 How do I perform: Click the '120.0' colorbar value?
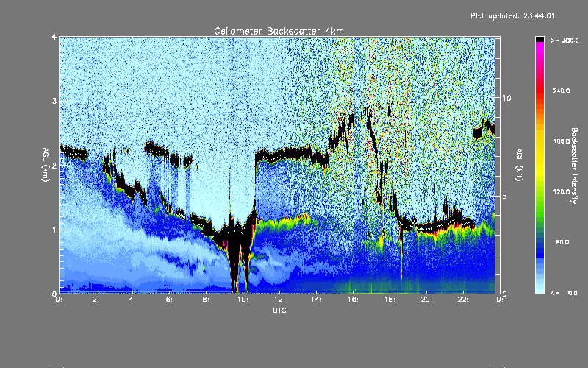click(562, 192)
